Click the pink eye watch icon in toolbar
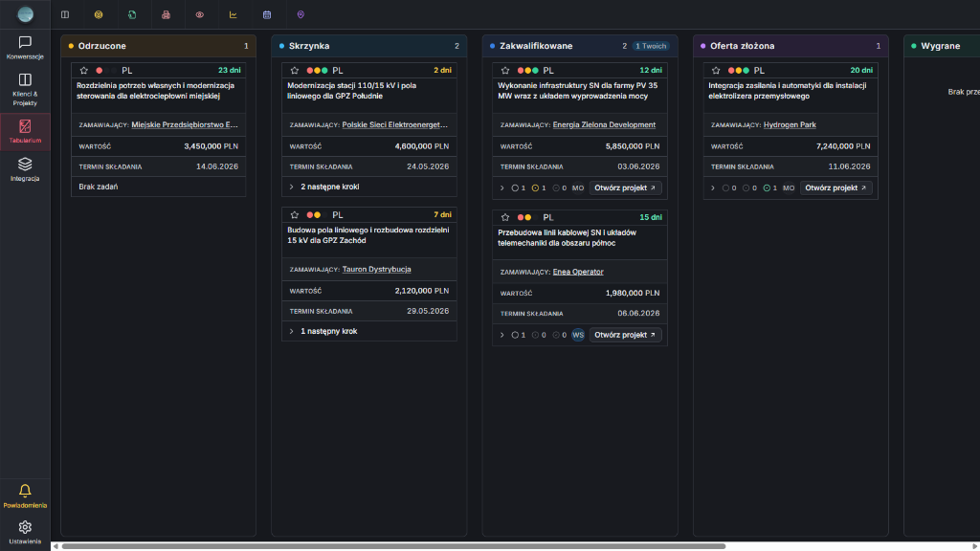 pyautogui.click(x=199, y=14)
